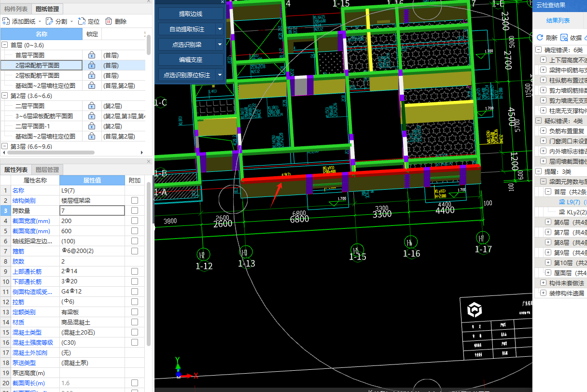Click lock icon for 3~6层梁板配筋平面图 row
The height and width of the screenshot is (392, 587).
(x=92, y=116)
